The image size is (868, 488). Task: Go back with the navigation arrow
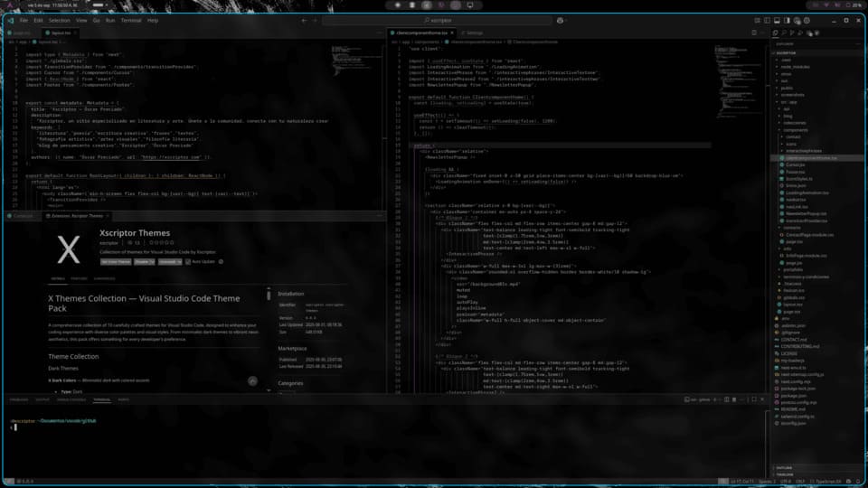pos(304,21)
